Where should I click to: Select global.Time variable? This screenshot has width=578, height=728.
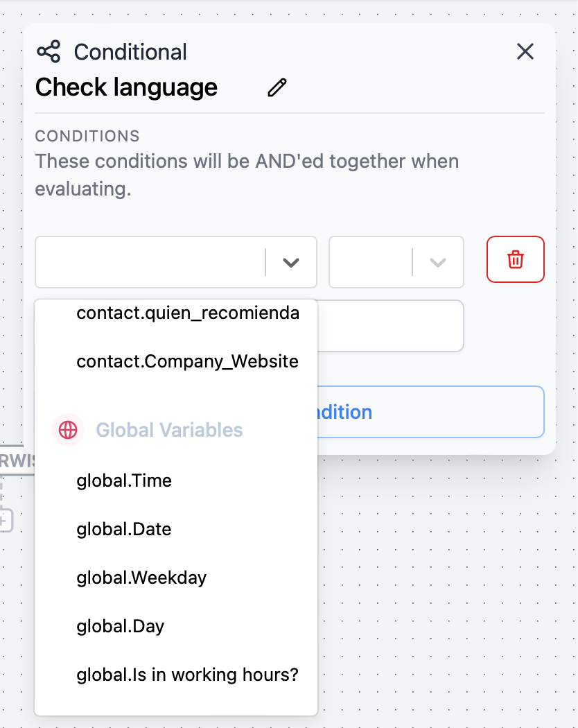click(124, 480)
